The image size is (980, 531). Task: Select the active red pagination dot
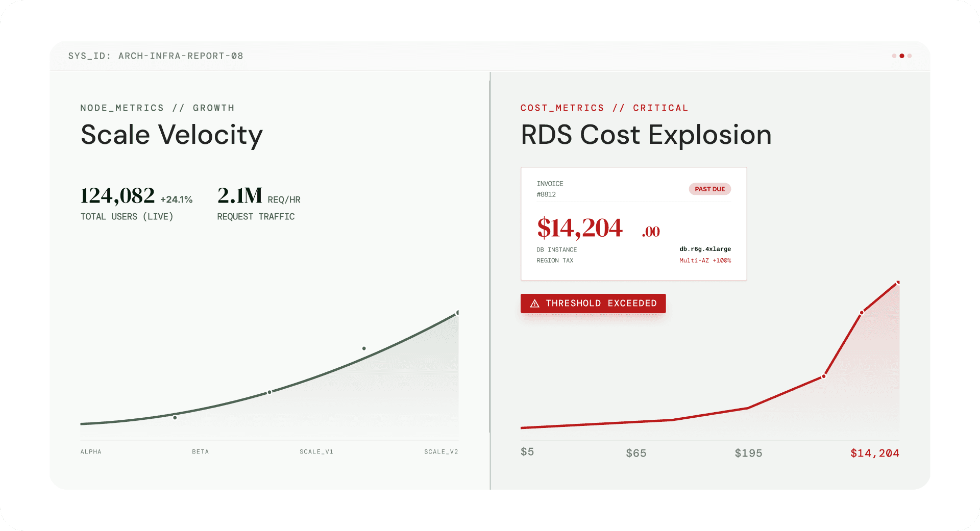tap(902, 56)
